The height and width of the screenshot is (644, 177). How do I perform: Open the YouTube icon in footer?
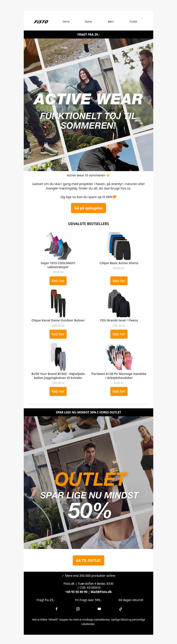99,609
